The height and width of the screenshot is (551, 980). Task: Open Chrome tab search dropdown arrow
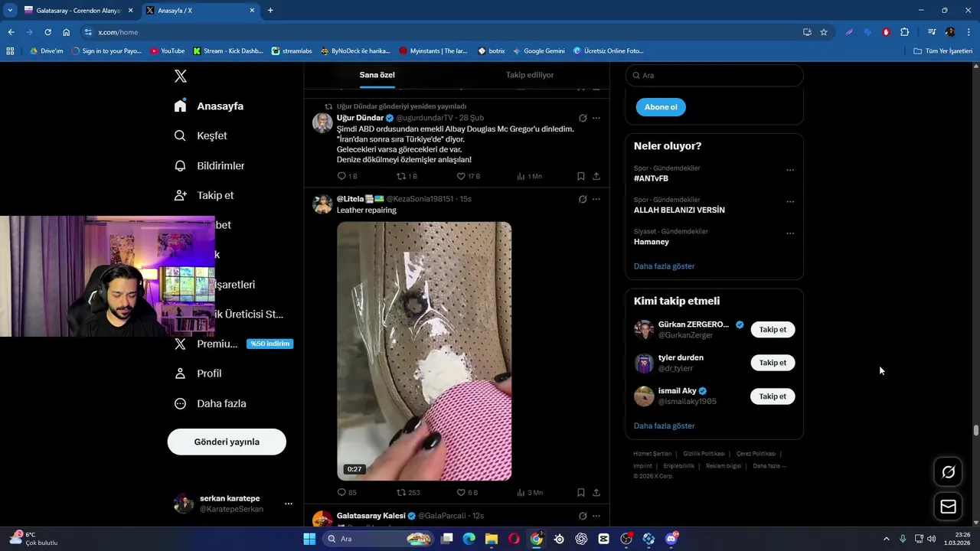[9, 11]
